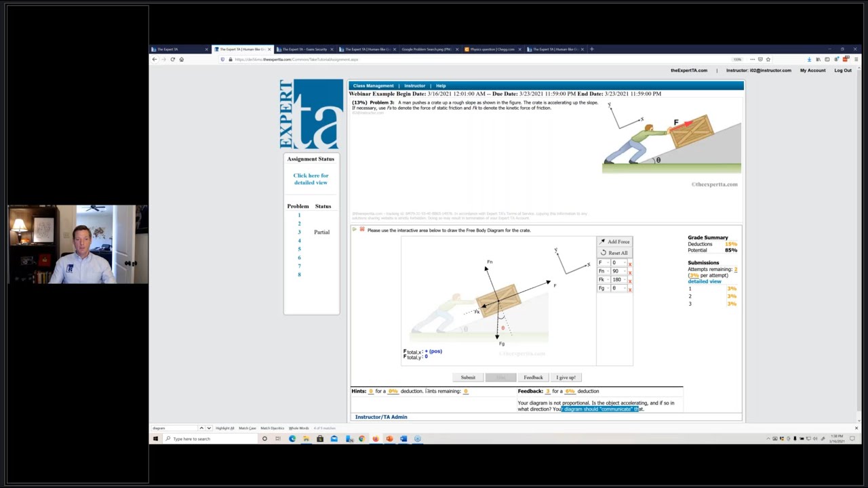Click the green triangle beside the instructions

click(x=354, y=230)
